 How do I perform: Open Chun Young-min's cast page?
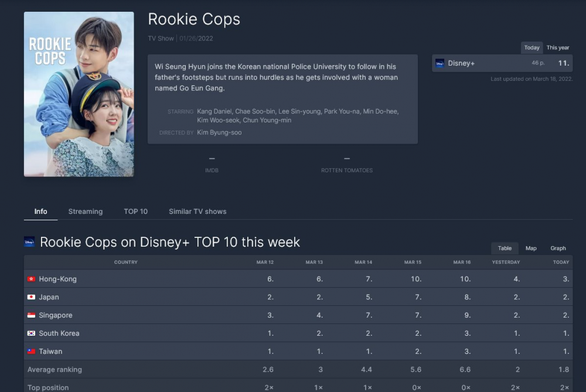[x=267, y=120]
